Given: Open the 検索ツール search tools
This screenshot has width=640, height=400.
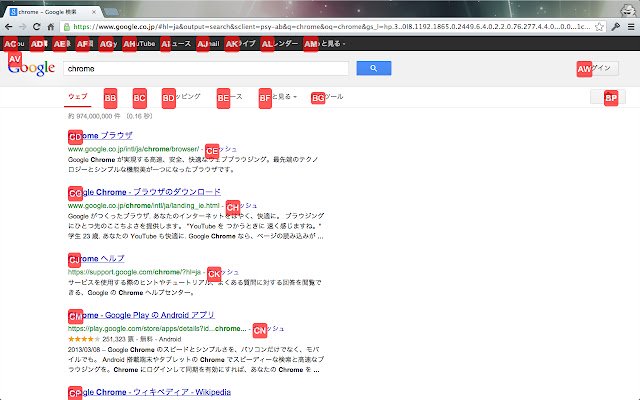Looking at the screenshot, I should (327, 97).
